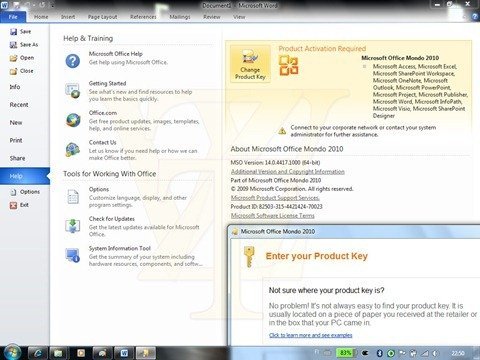This screenshot has width=480, height=360.
Task: Open Microsoft Product Support Services link
Action: coord(275,198)
